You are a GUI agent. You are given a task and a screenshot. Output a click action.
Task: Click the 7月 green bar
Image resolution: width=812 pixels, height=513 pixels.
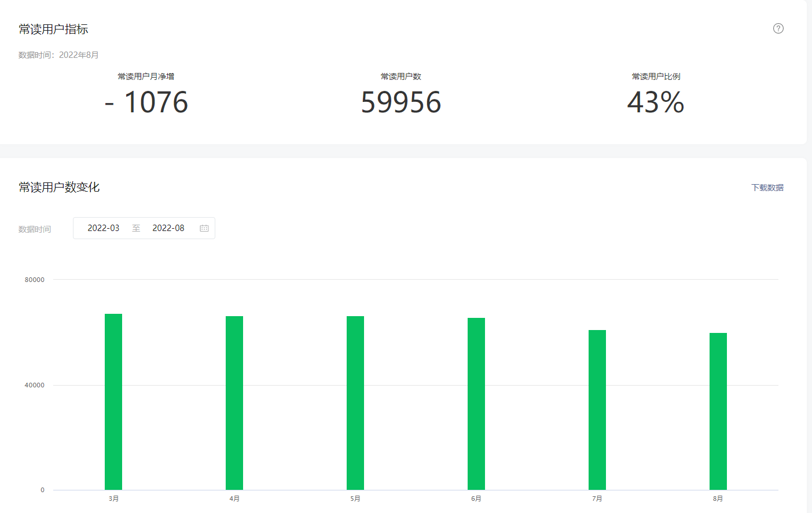[597, 410]
